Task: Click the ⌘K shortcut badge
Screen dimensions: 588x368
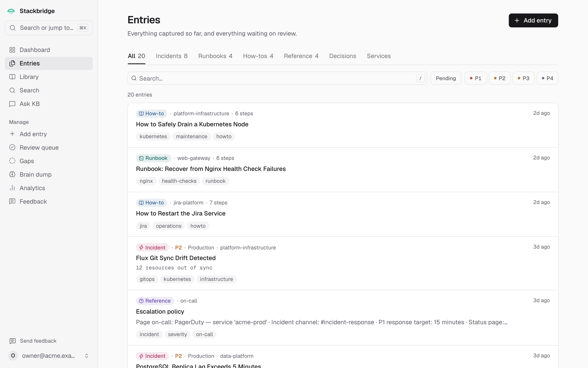Action: [83, 28]
